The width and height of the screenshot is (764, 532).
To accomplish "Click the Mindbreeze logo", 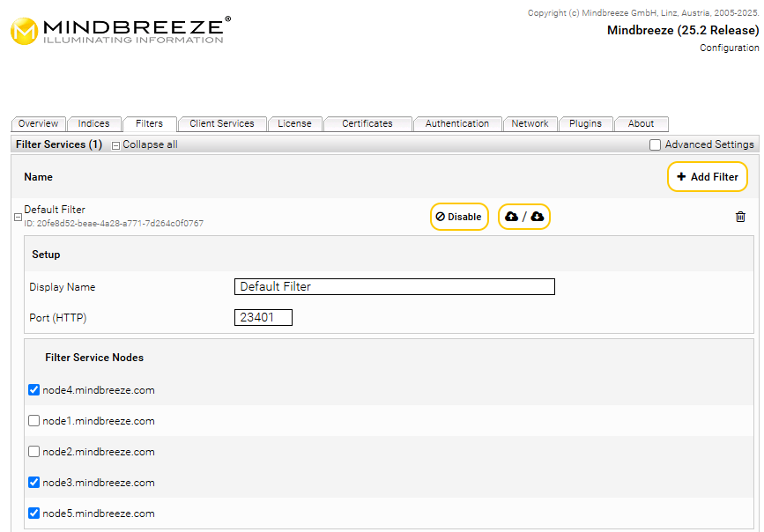I will [121, 31].
